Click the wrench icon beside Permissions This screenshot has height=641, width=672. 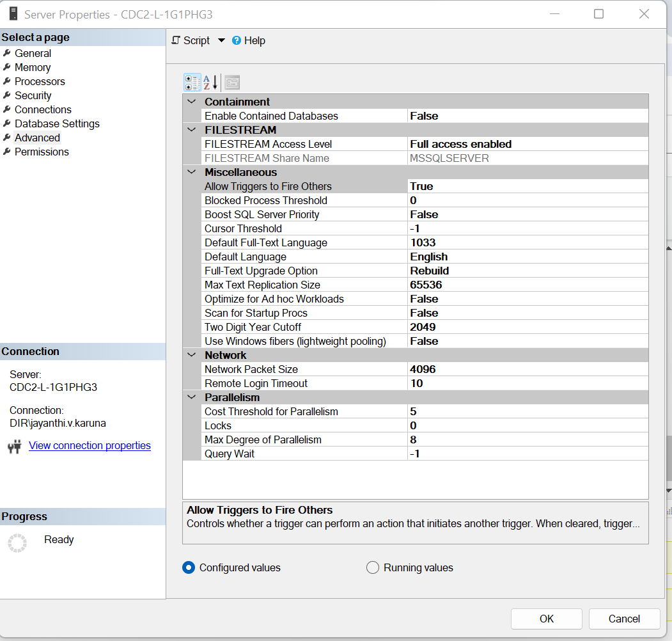coord(7,152)
